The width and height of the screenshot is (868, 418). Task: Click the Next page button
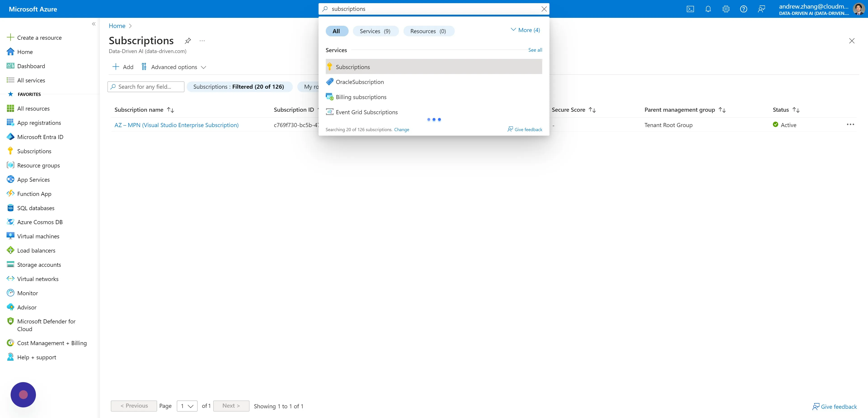point(231,406)
